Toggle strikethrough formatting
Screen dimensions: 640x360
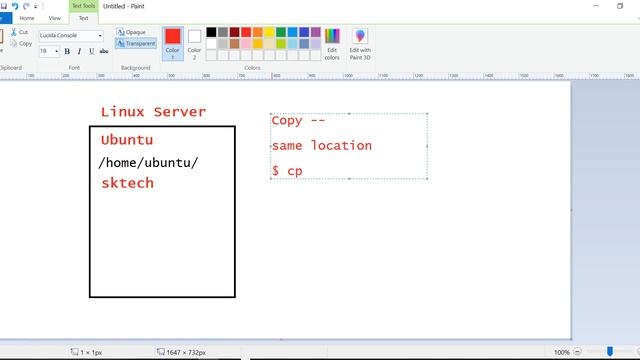coord(104,51)
